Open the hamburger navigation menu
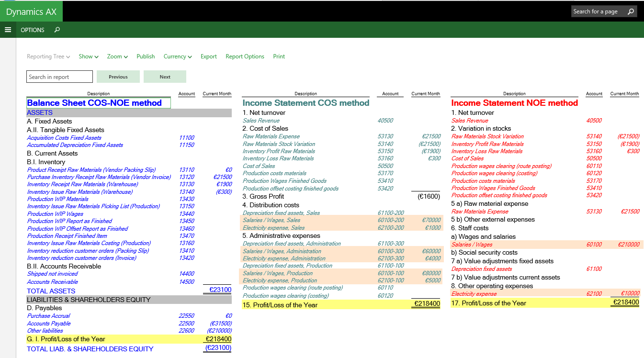 tap(8, 30)
